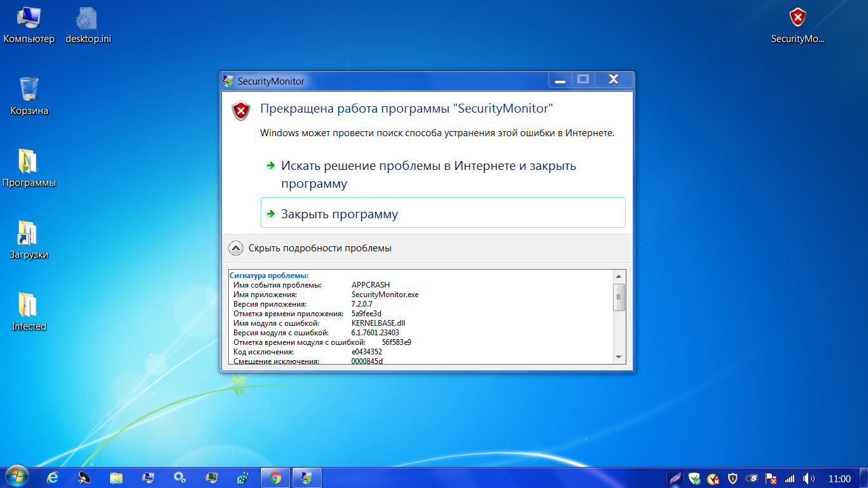The width and height of the screenshot is (868, 488).
Task: Select the Программы folder on the desktop
Action: [29, 169]
